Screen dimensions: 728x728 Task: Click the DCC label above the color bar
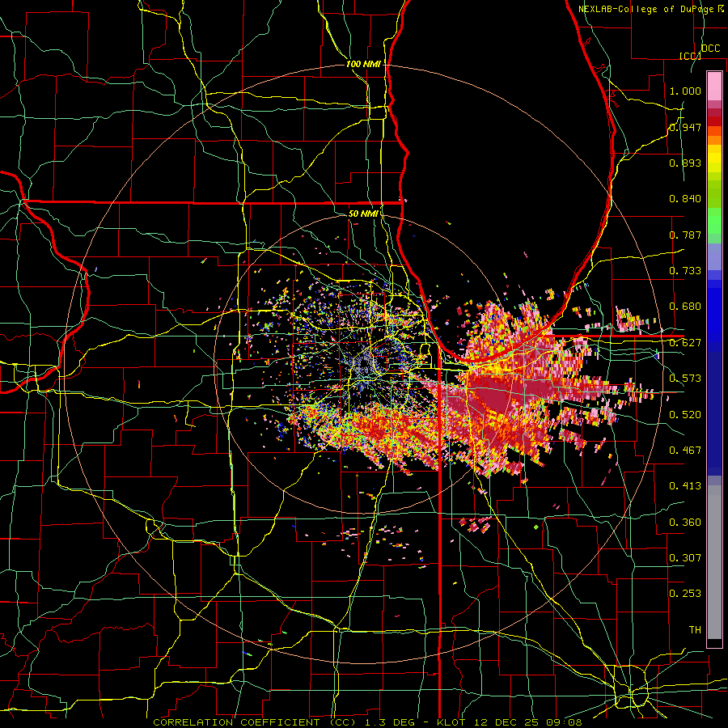(710, 49)
